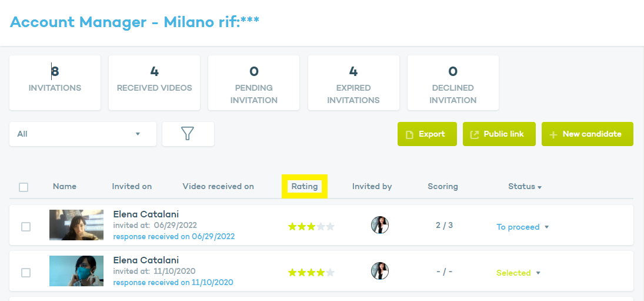Click the Public link external icon
The image size is (644, 301).
coord(475,134)
